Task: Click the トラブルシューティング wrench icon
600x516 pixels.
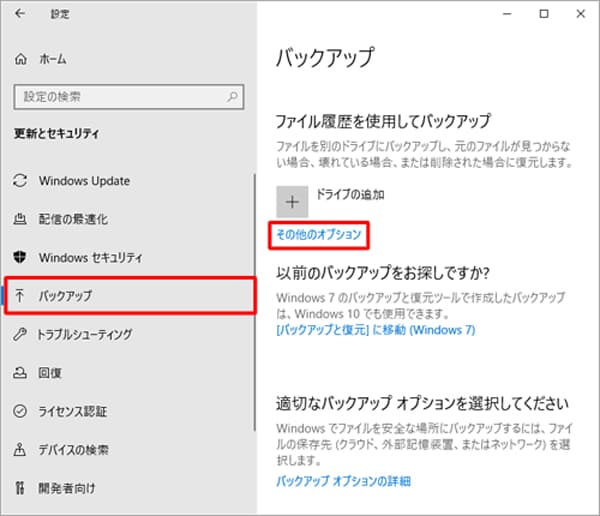Action: (20, 334)
